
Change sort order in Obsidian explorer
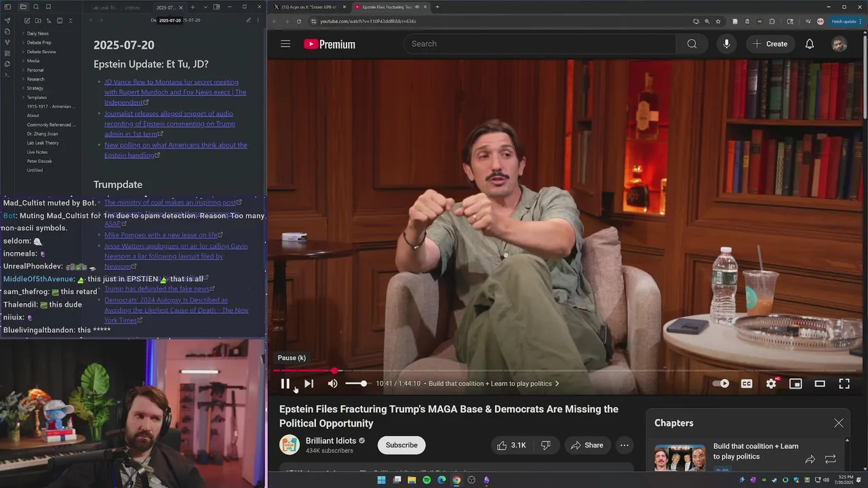click(48, 21)
